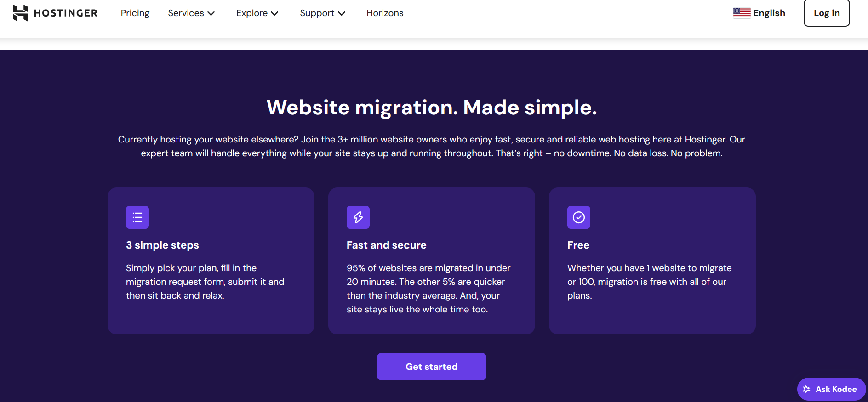Expand the Services dropdown menu

pyautogui.click(x=191, y=13)
